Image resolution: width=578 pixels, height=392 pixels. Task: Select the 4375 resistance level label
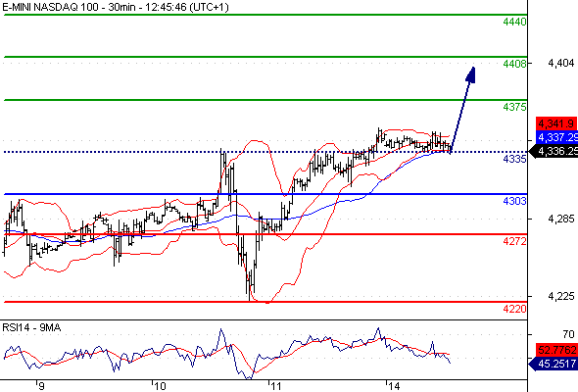[x=514, y=107]
